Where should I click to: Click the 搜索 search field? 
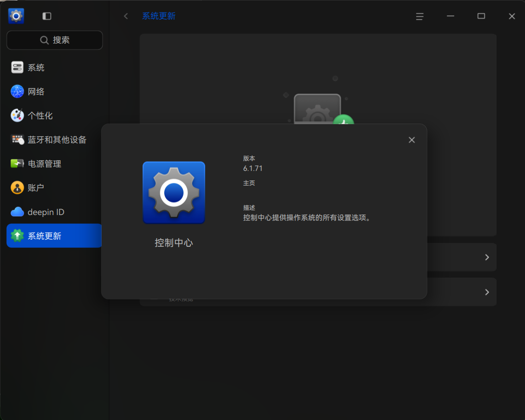click(54, 40)
